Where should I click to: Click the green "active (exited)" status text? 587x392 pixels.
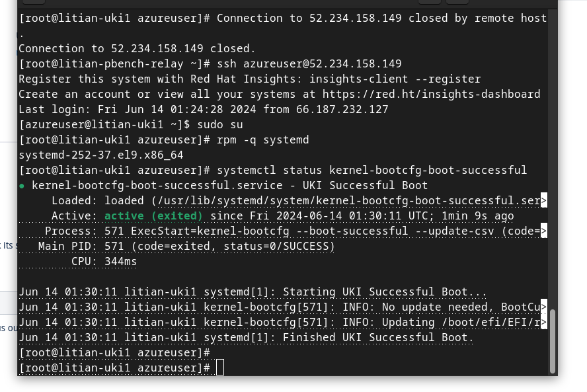point(153,216)
